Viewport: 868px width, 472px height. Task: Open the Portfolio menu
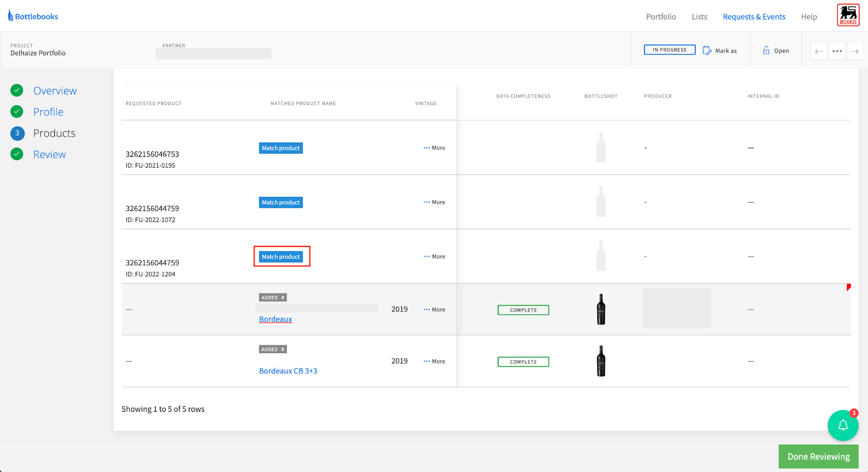tap(661, 17)
